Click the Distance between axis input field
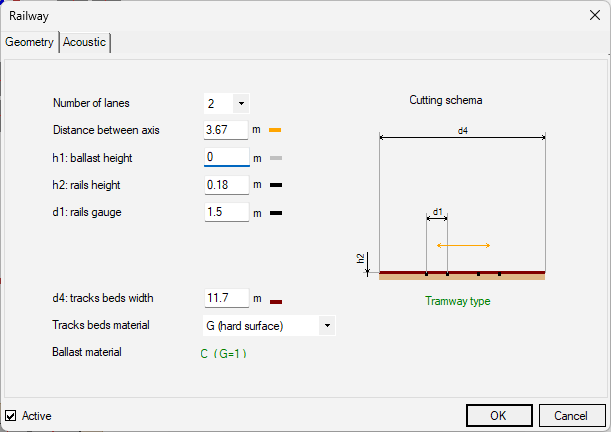Viewport: 611px width, 432px height. [x=226, y=130]
